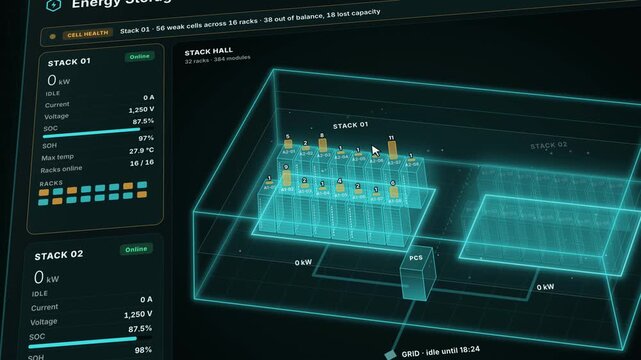Click 'GRID · idle until 18:24' label

tap(441, 352)
